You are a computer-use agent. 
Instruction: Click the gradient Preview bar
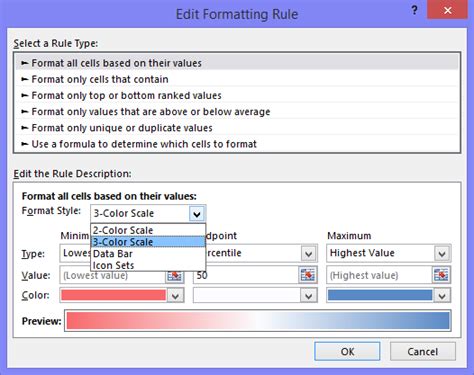coord(258,321)
